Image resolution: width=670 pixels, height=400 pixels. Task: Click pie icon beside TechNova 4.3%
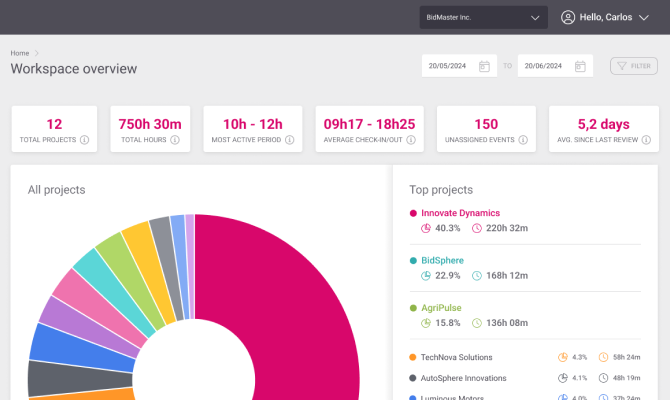(x=563, y=357)
